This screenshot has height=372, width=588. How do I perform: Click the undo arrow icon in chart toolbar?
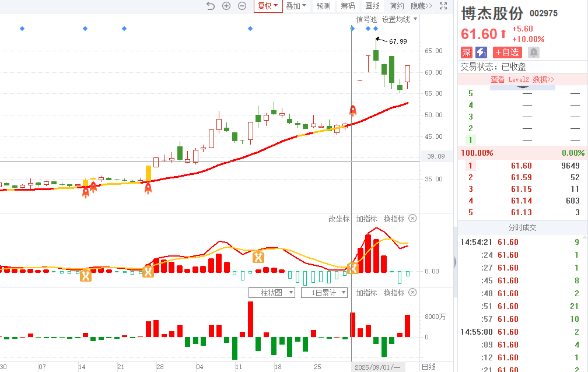211,6
